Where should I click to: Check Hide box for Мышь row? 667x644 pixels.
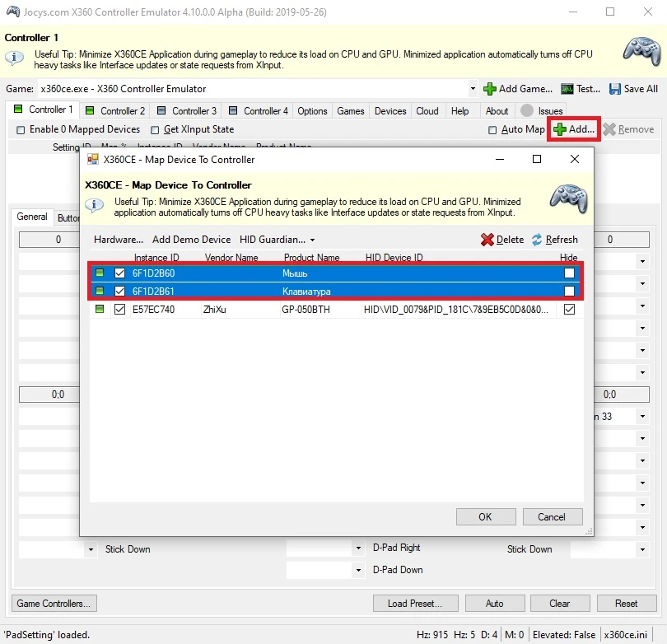tap(569, 273)
